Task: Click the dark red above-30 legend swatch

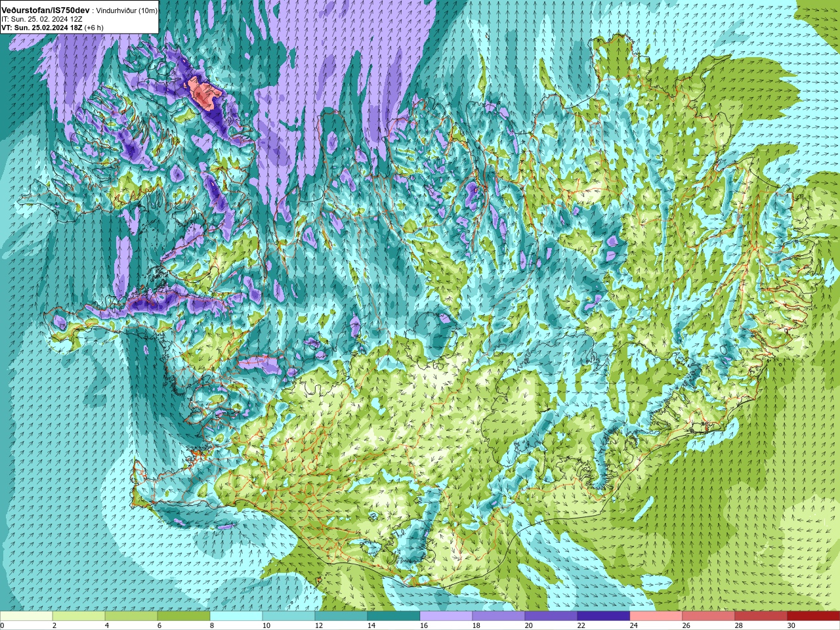Action: click(814, 616)
